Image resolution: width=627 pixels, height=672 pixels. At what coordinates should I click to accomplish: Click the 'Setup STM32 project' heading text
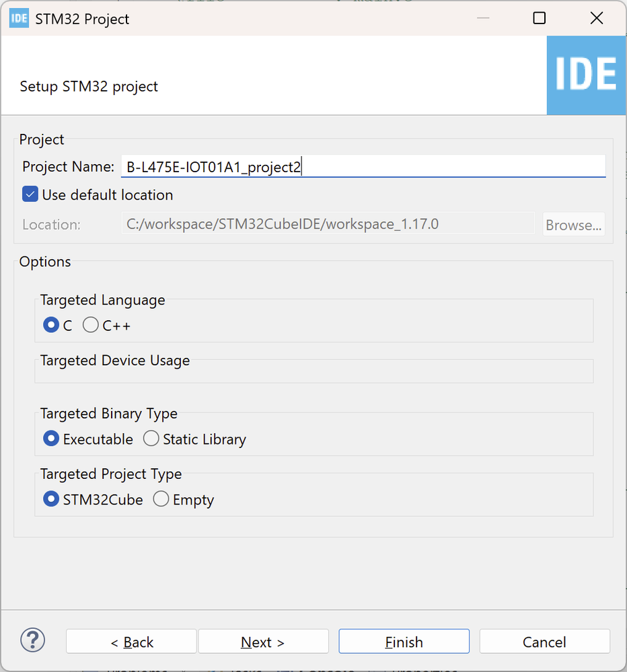89,87
